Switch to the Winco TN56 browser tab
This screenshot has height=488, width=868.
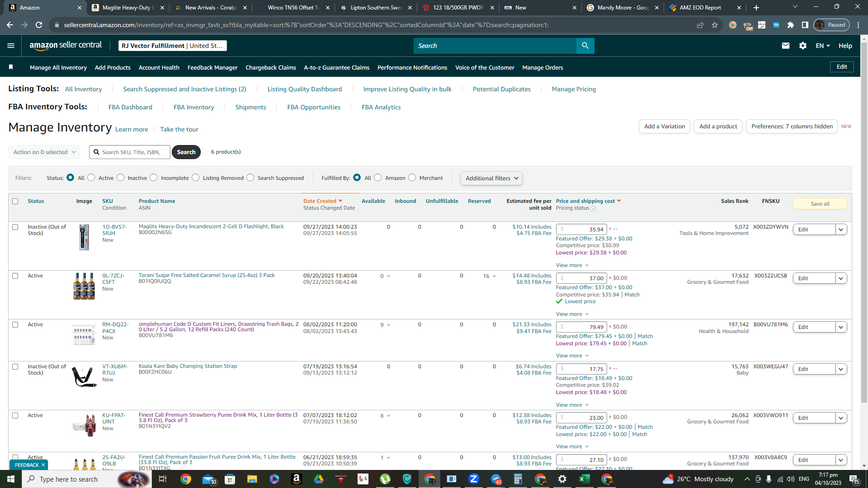pos(293,8)
